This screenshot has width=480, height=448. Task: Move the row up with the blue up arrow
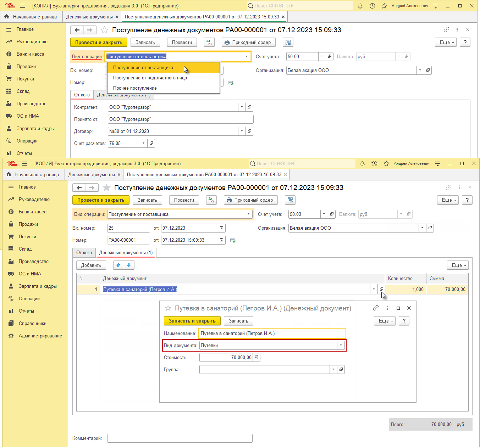click(x=118, y=265)
